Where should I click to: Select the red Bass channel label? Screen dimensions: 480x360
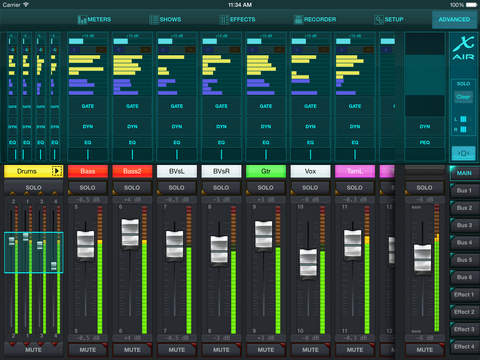point(88,171)
